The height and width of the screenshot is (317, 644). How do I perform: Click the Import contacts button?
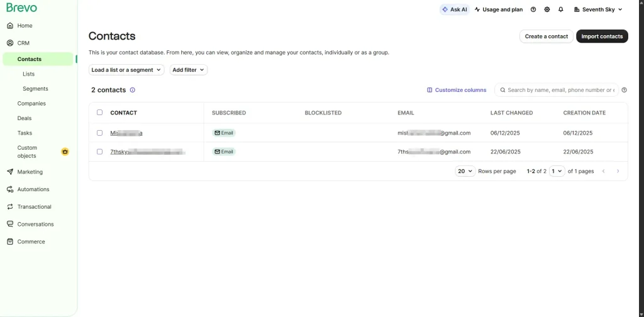pyautogui.click(x=602, y=36)
